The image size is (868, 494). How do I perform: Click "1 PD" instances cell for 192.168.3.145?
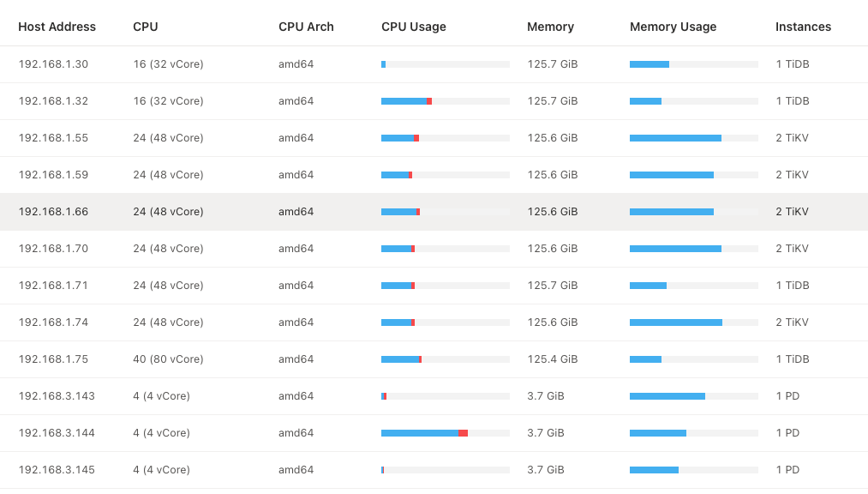[787, 470]
